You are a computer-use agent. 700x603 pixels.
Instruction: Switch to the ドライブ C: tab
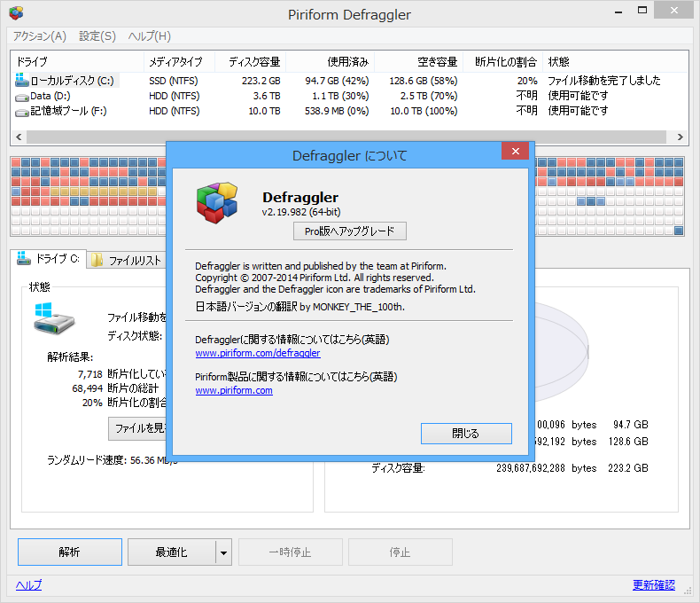tap(48, 259)
